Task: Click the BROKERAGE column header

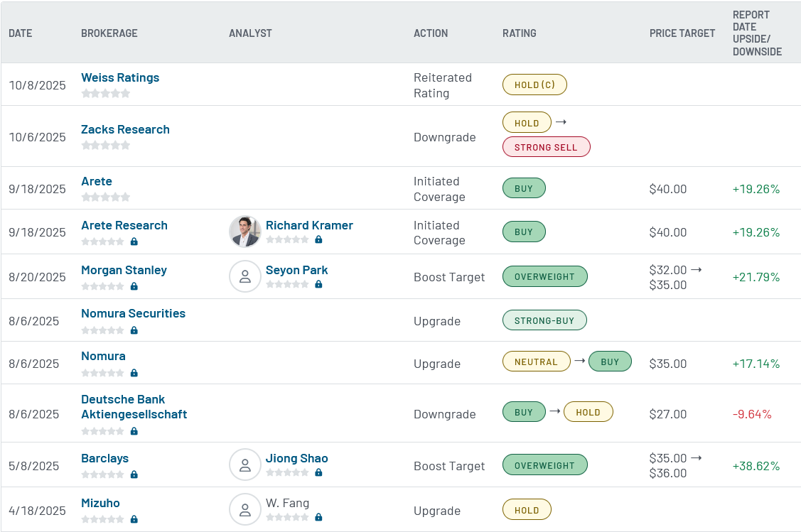Action: point(109,33)
